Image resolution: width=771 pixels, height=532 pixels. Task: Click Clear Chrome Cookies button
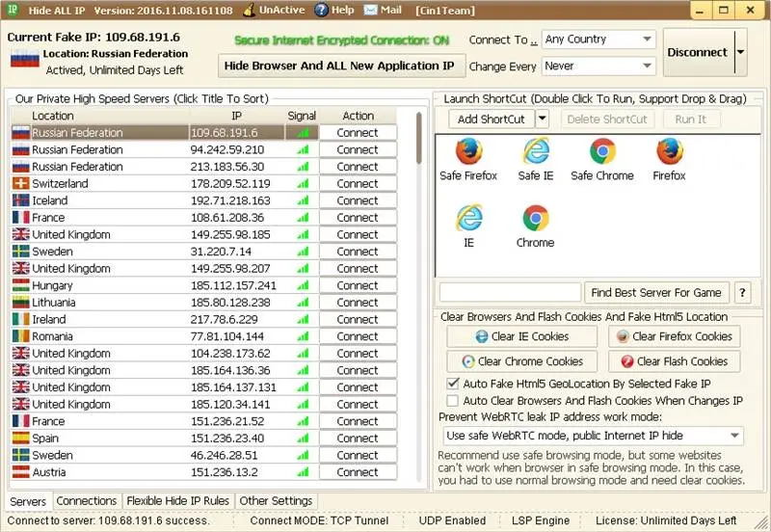(x=521, y=361)
